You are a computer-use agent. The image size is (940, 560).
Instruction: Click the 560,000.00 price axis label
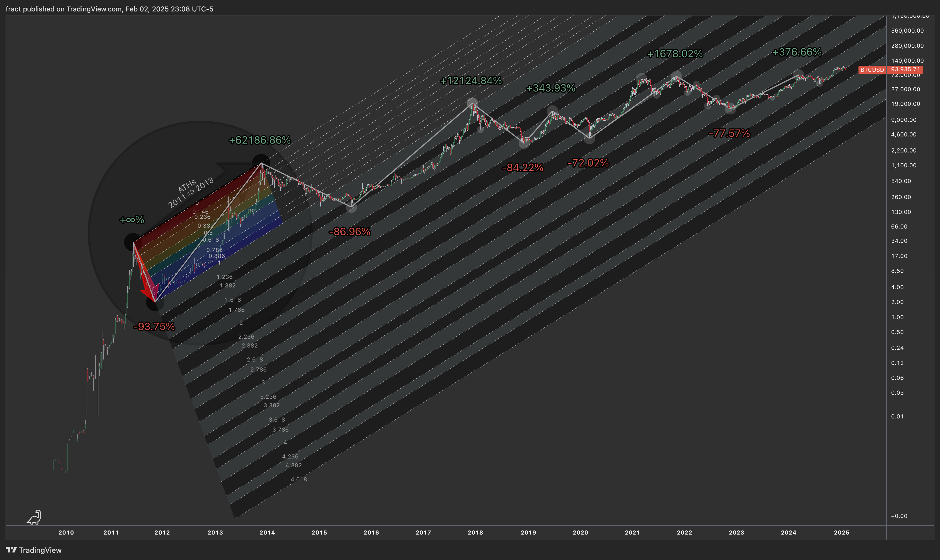908,31
